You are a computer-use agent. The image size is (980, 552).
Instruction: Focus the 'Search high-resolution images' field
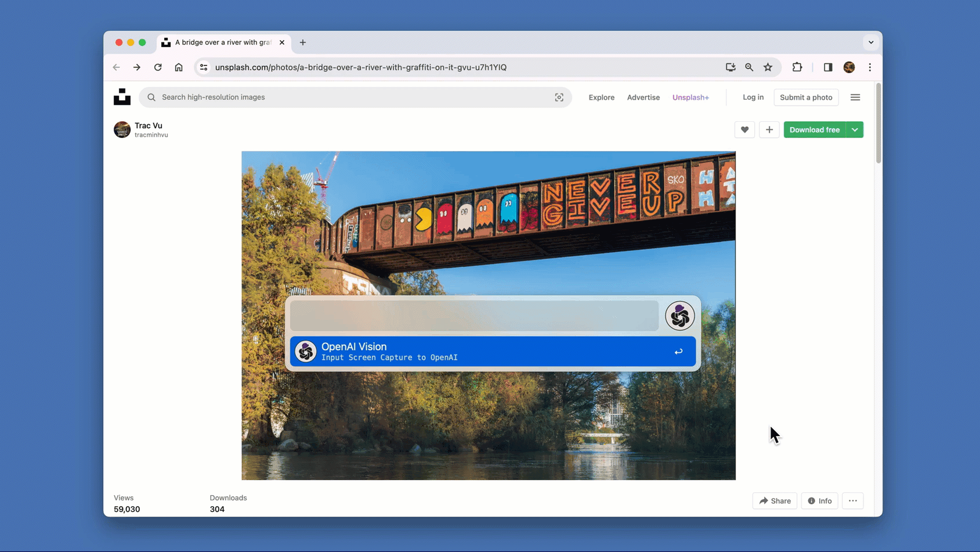coord(355,97)
